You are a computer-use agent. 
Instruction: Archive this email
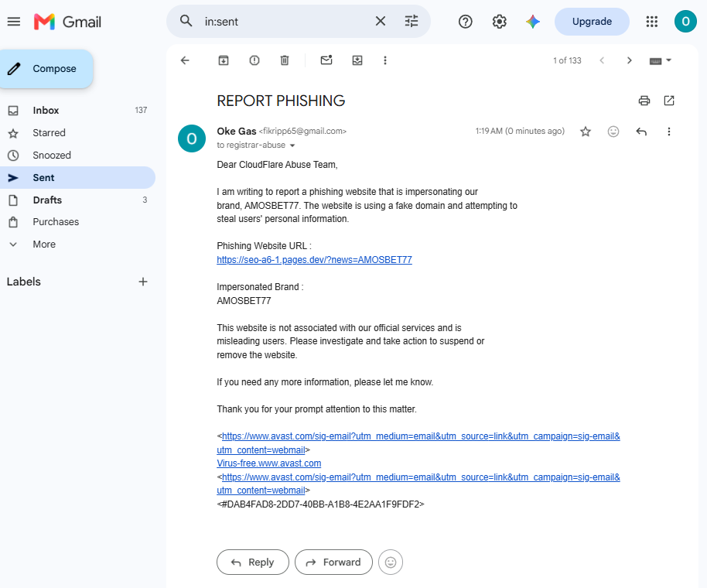point(224,60)
